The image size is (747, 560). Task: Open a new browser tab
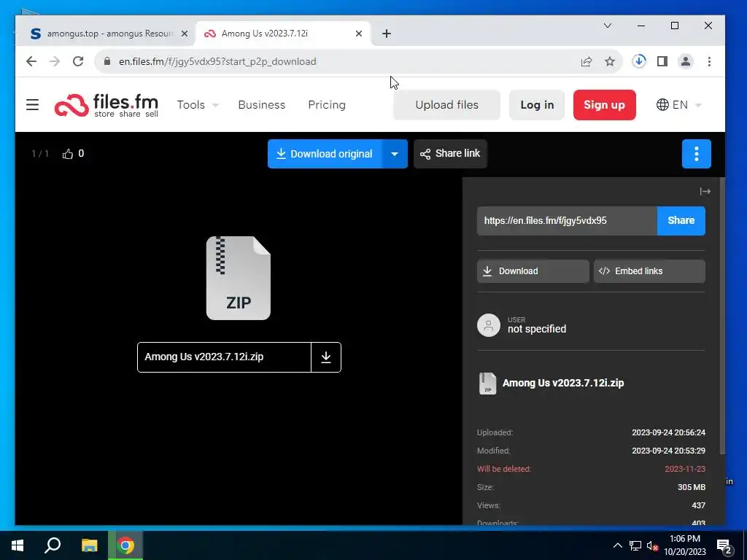[x=387, y=34]
